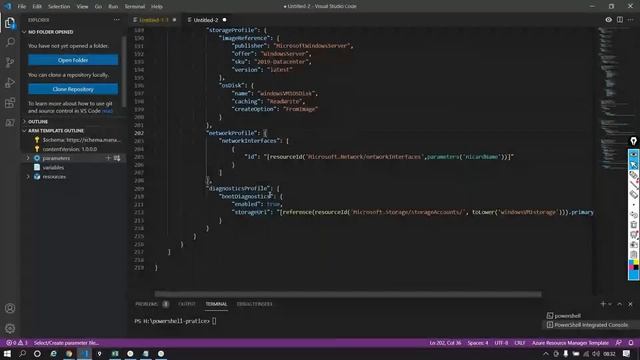This screenshot has height=360, width=640.
Task: Click Select/Create parameter file in status bar
Action: click(x=66, y=343)
